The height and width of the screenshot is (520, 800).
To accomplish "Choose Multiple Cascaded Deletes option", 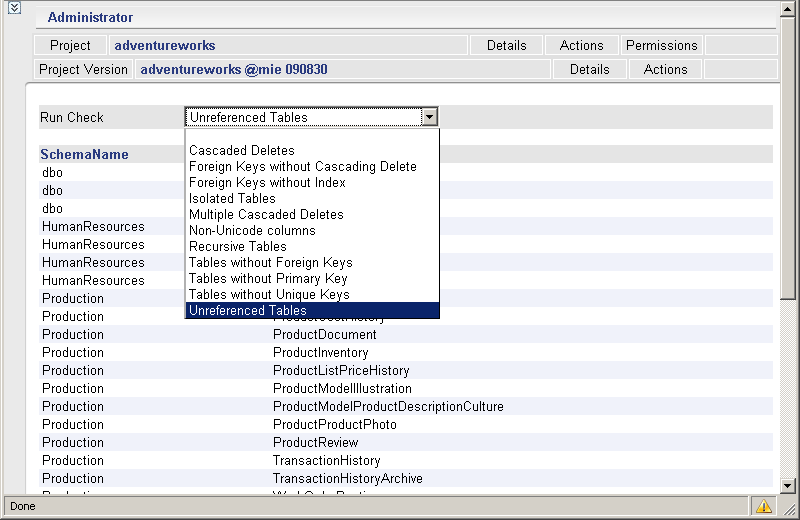I will tap(266, 214).
